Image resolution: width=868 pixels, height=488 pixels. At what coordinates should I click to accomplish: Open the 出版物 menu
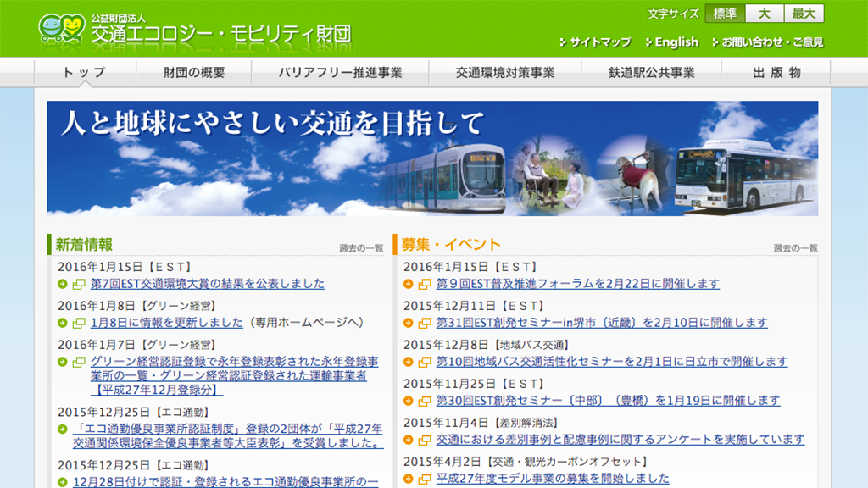pyautogui.click(x=776, y=72)
